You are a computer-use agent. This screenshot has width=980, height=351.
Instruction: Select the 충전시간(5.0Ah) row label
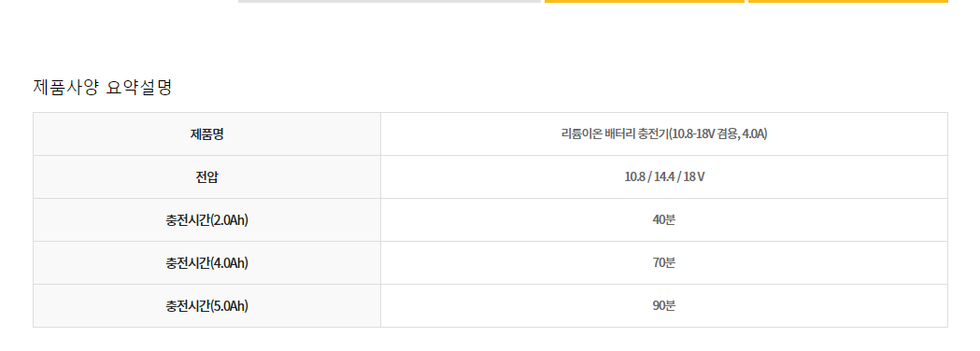[206, 306]
